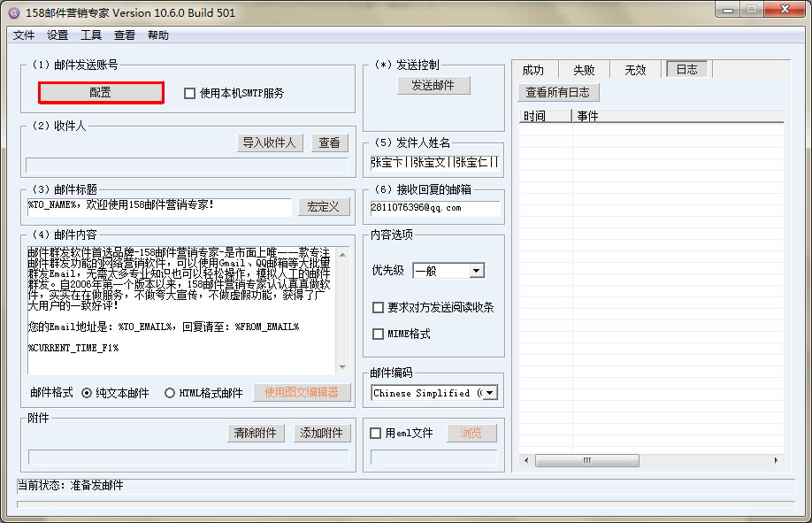This screenshot has height=523, width=812.
Task: Toggle MIME格式 checkbox
Action: 378,334
